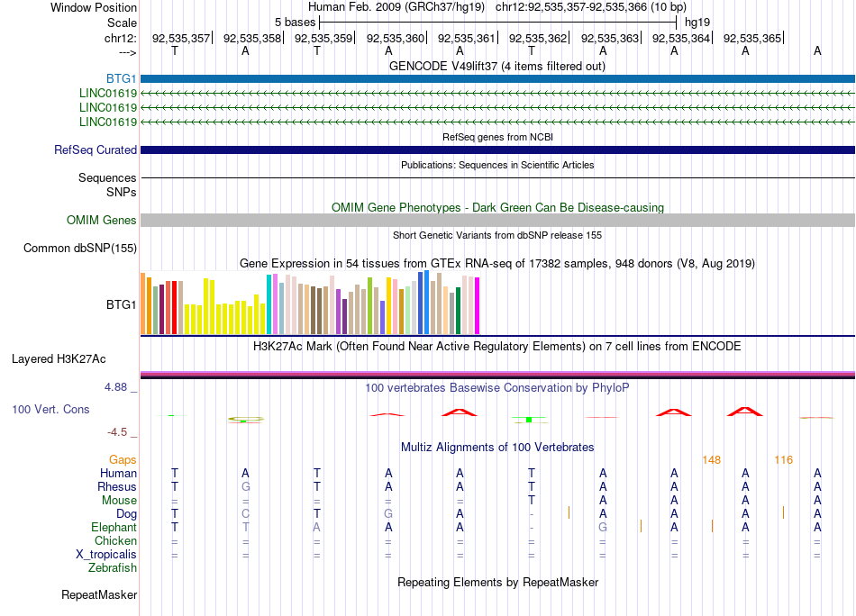Click the Window Position label
Viewport: 856px width, 616px height.
94,7
